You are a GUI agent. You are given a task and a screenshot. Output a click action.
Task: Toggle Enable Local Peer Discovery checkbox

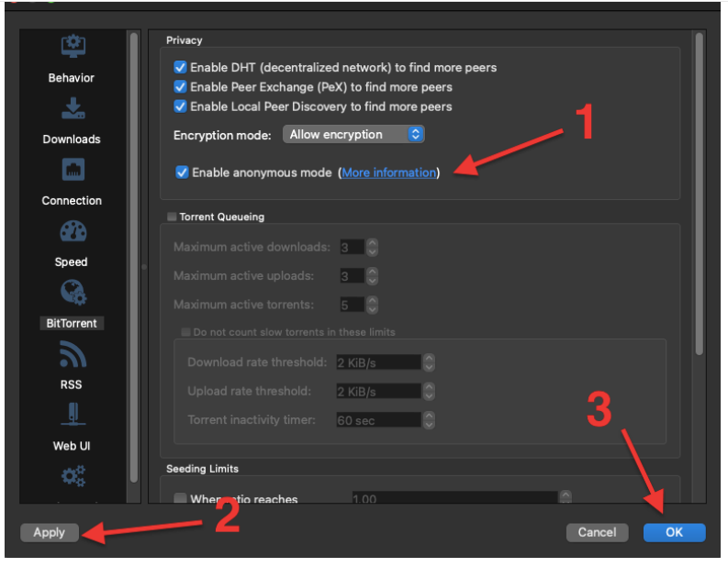[180, 106]
